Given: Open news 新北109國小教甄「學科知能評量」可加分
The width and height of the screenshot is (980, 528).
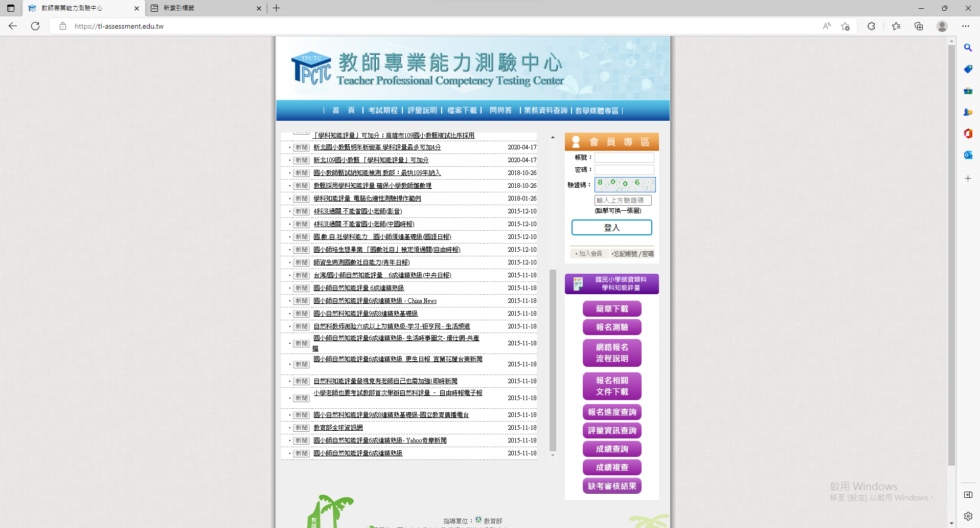Looking at the screenshot, I should 371,160.
